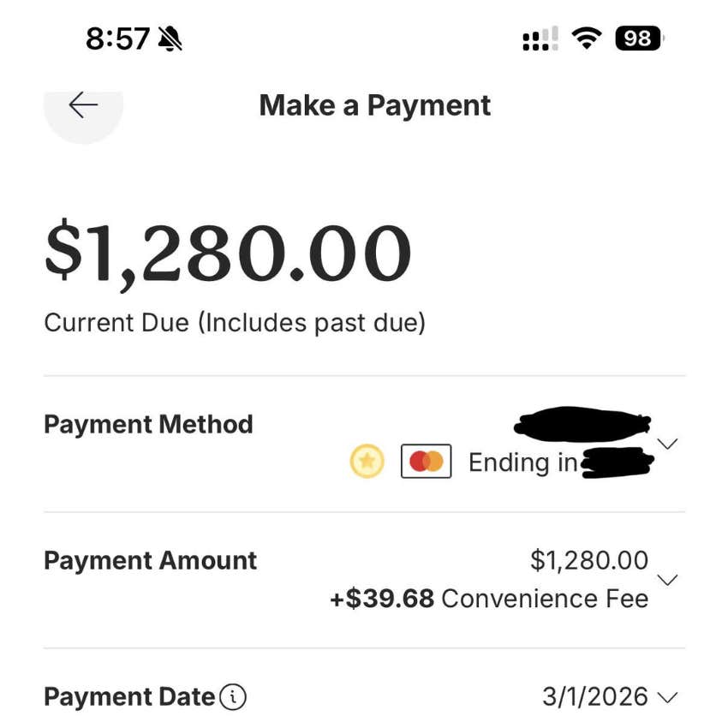Screen dimensions: 728x728
Task: Expand the Payment Method dropdown
Action: pyautogui.click(x=667, y=444)
